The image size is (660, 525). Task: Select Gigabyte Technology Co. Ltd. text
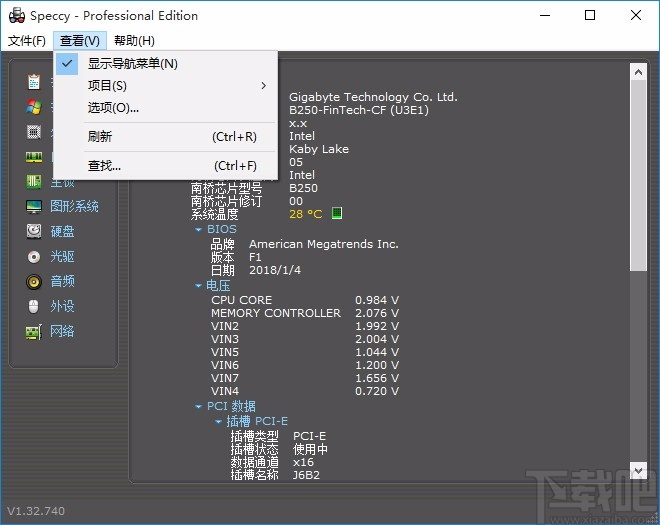(x=373, y=97)
